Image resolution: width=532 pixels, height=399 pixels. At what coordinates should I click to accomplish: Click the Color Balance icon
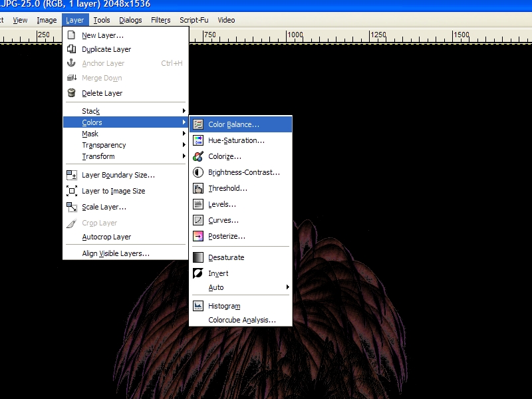tap(198, 124)
